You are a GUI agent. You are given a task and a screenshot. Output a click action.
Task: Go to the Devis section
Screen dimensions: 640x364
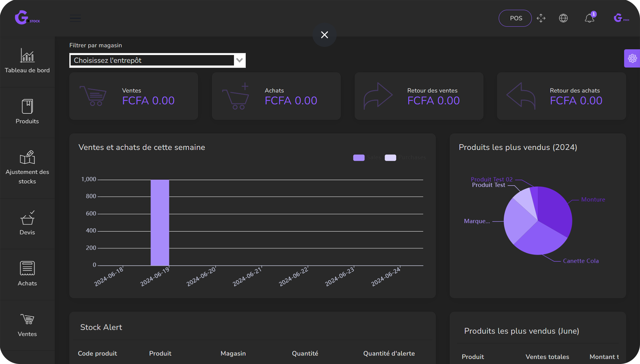[x=27, y=223]
